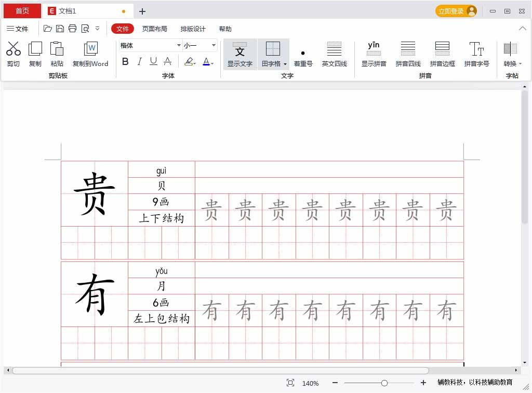Switch to the red 文件 ribbon tab

point(123,29)
